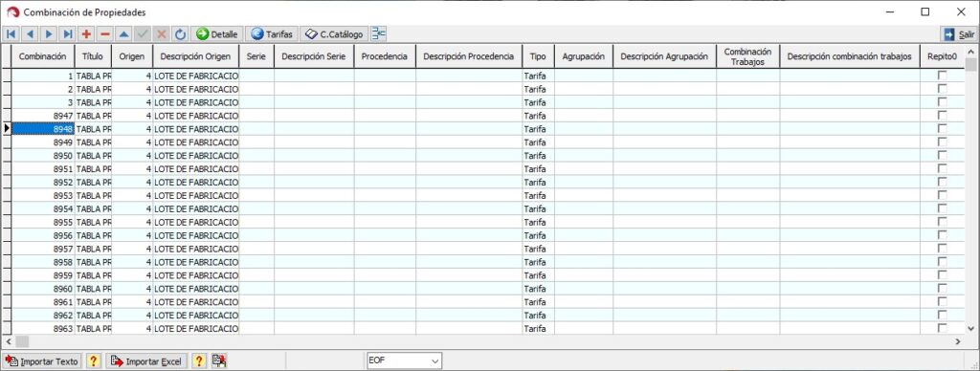
Task: Delete record with red minus icon
Action: (105, 34)
